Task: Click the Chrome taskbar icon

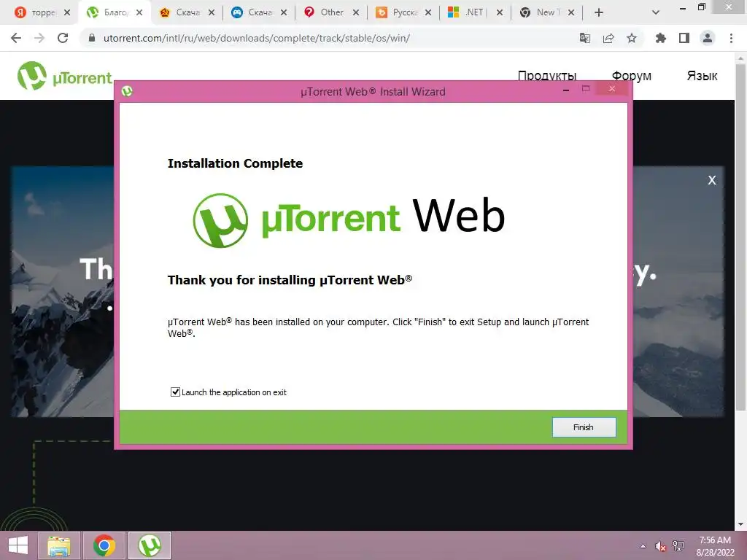Action: (104, 545)
